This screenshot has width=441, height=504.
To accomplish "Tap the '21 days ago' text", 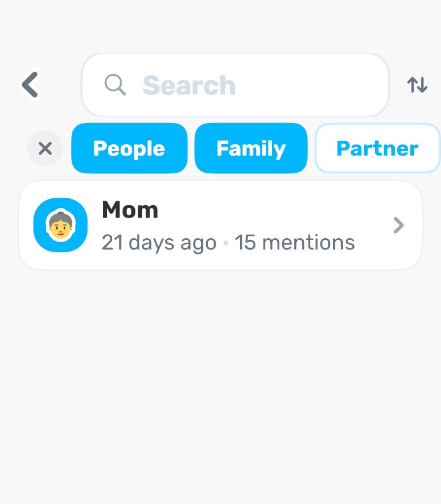I will [x=159, y=242].
